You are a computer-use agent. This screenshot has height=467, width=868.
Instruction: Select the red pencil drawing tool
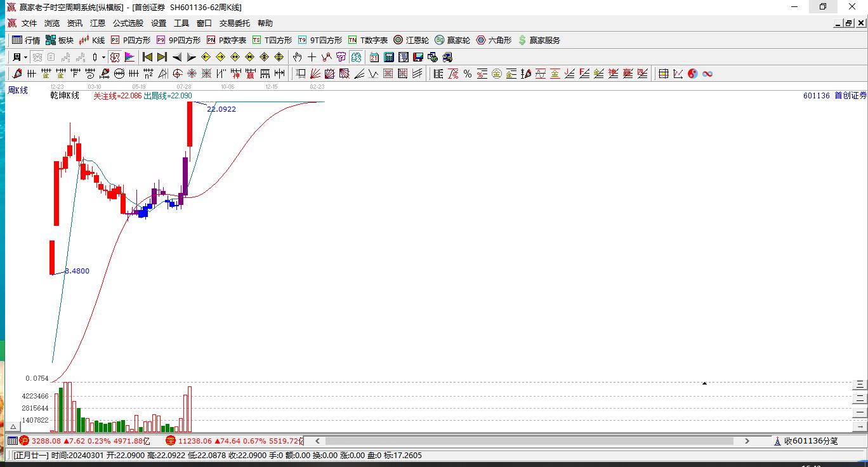tap(17, 74)
